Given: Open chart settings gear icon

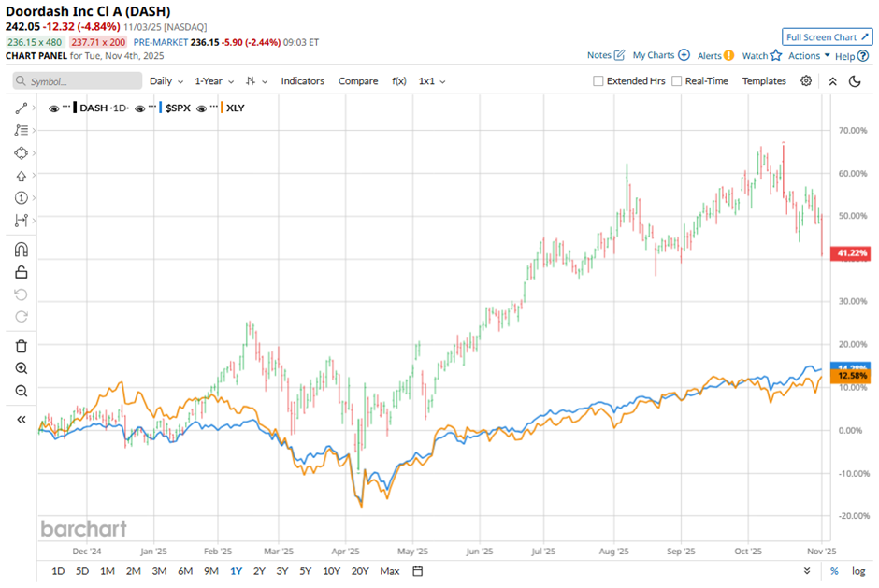Looking at the screenshot, I should coord(806,81).
